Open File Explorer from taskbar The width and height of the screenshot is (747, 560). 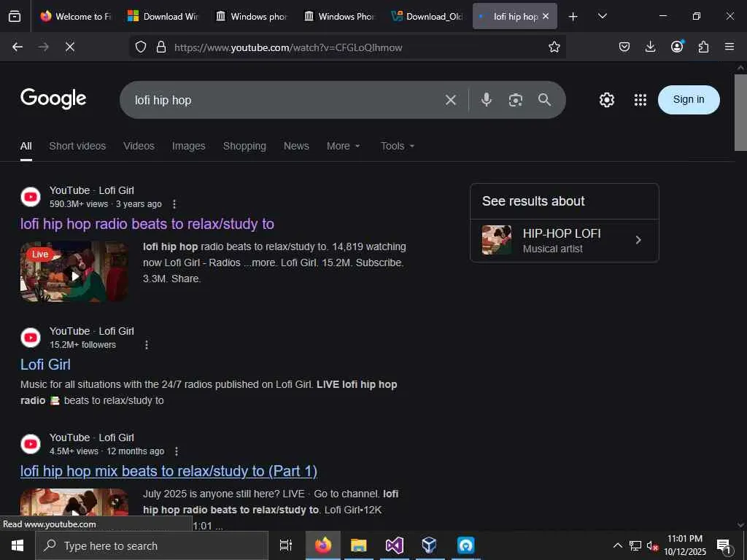coord(358,545)
